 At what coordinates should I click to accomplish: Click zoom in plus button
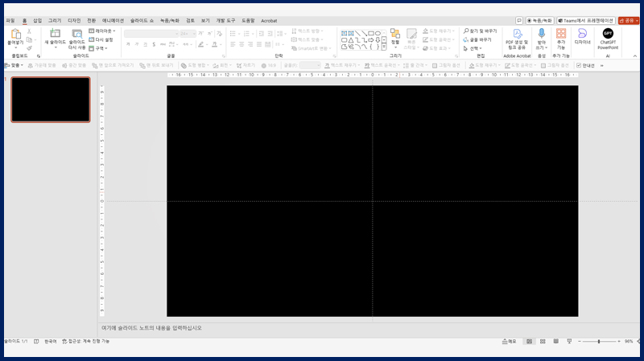click(619, 342)
